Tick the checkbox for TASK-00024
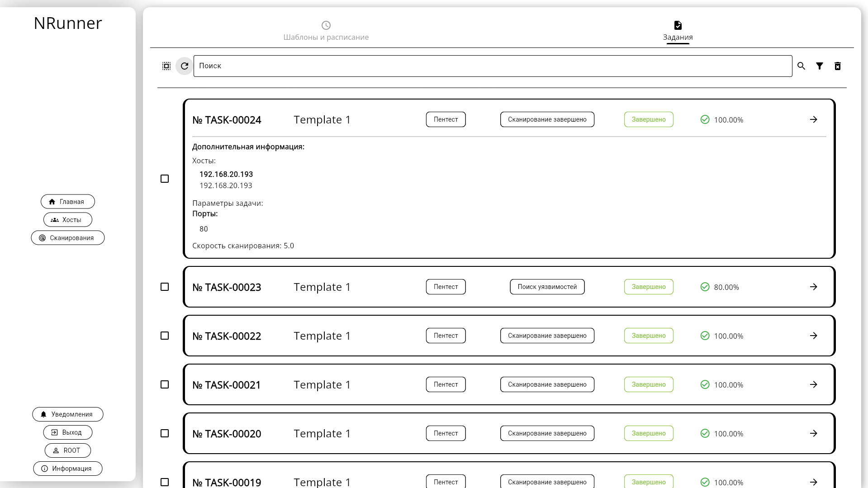This screenshot has width=868, height=488. [x=165, y=179]
